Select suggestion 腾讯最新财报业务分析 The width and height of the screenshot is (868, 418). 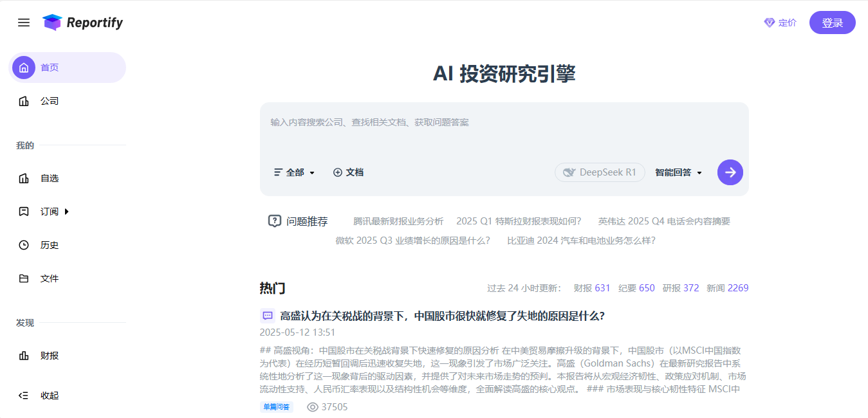pos(398,221)
